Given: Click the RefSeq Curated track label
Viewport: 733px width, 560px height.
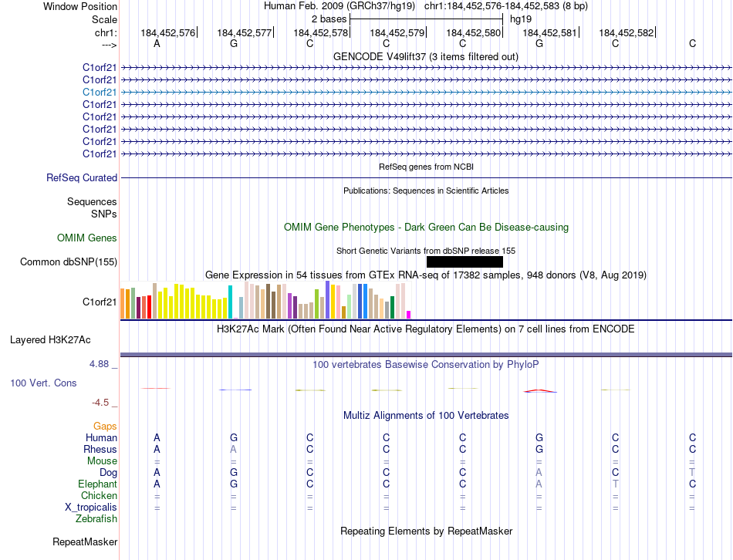Looking at the screenshot, I should 82,177.
